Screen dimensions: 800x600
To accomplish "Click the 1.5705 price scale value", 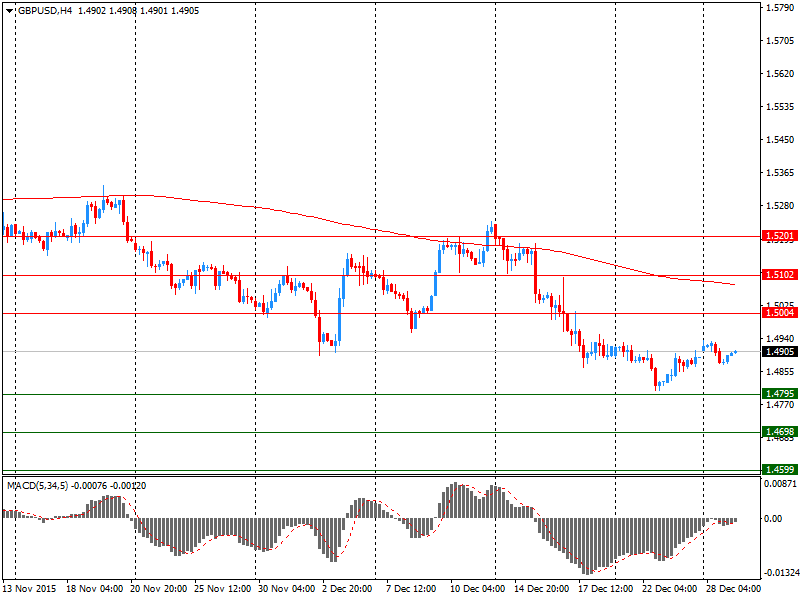I will [781, 41].
